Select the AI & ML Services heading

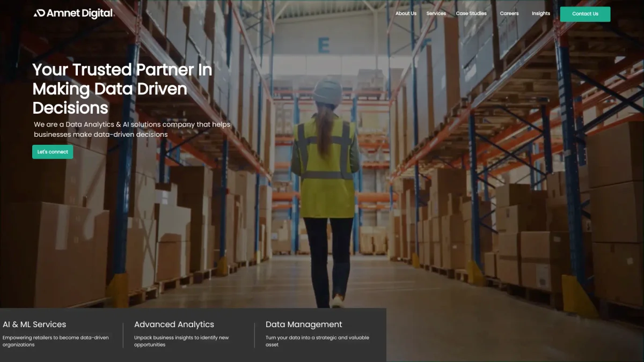(x=34, y=324)
